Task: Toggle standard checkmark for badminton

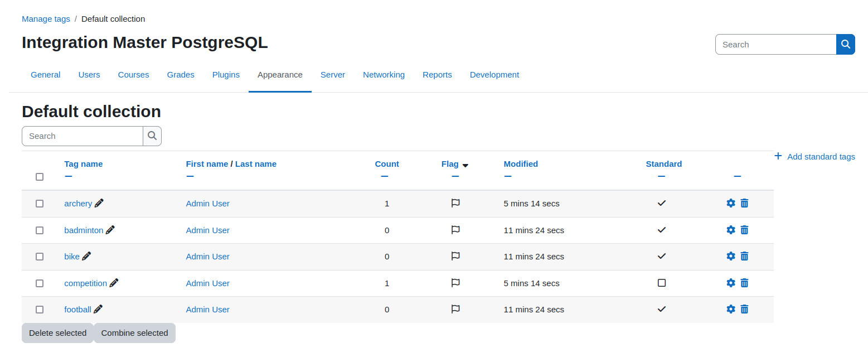Action: pos(662,230)
